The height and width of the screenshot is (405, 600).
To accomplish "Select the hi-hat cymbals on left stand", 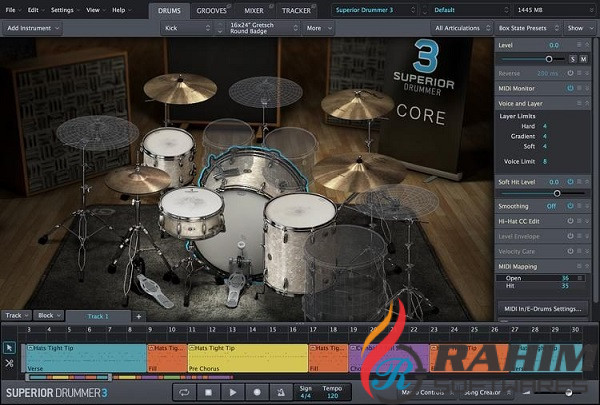I will click(x=138, y=179).
